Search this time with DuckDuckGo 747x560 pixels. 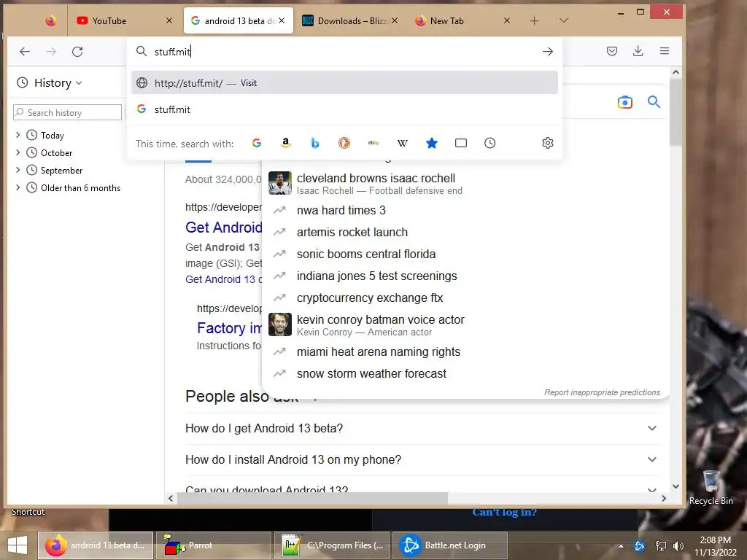tap(344, 143)
